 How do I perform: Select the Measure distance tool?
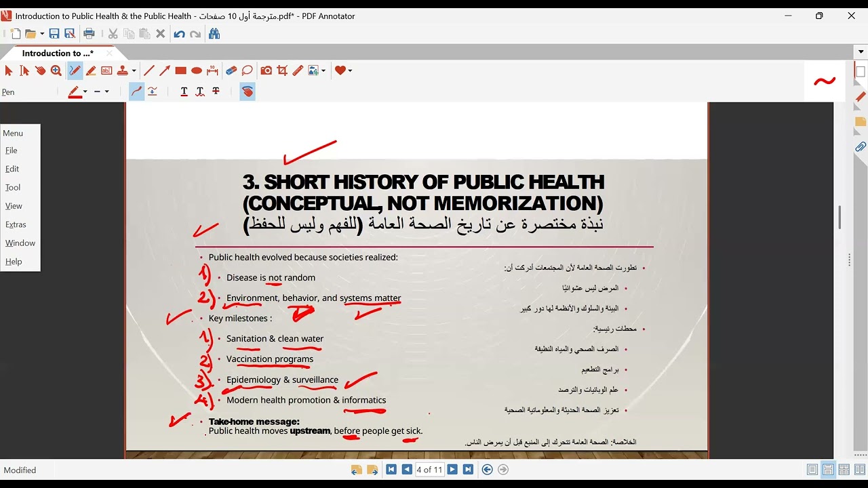click(x=212, y=70)
